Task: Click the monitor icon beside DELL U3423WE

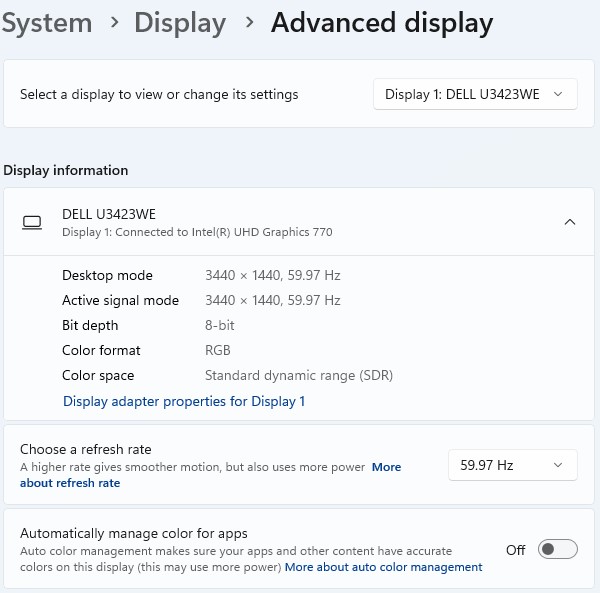Action: (x=32, y=222)
